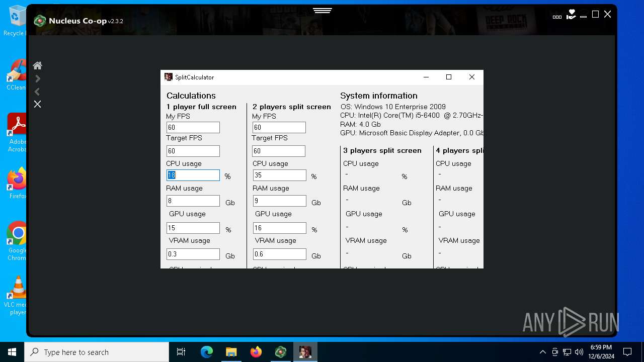Click the X icon in Nucleus sidebar
Image resolution: width=644 pixels, height=362 pixels.
tap(37, 104)
